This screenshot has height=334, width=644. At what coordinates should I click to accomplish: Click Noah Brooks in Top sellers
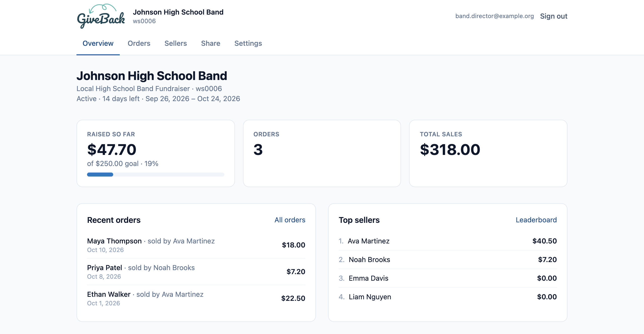(x=369, y=260)
